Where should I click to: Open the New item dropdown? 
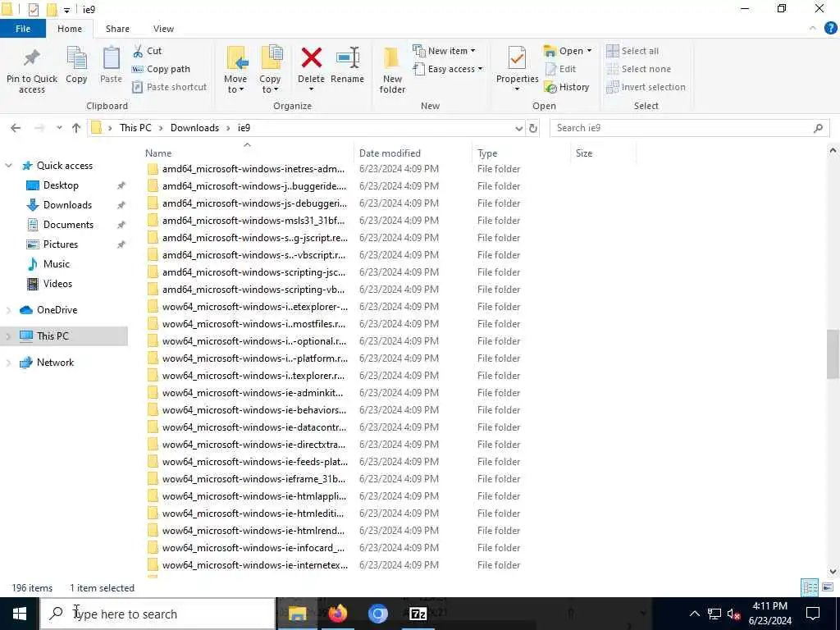click(444, 51)
